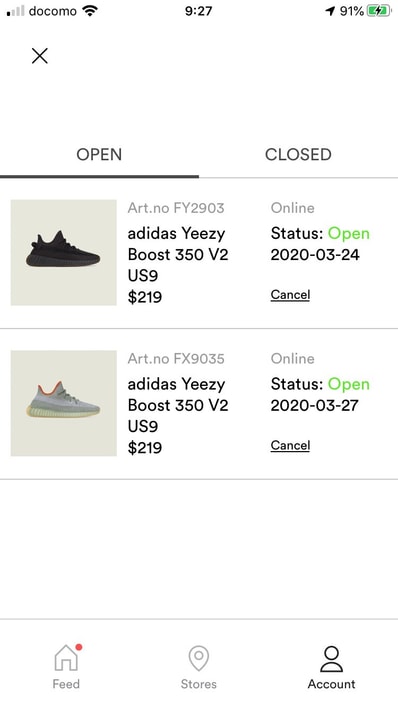This screenshot has height=708, width=398.
Task: Close the orders screen with X icon
Action: [x=40, y=56]
